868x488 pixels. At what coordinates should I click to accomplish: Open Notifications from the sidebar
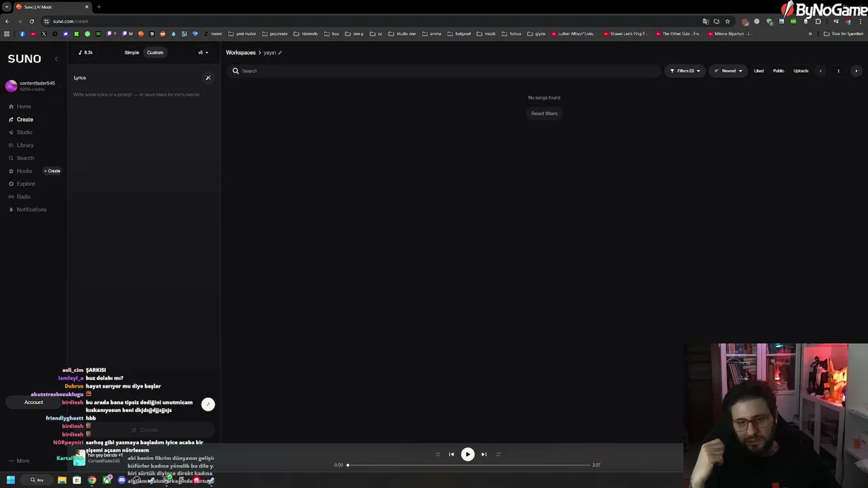coord(27,209)
